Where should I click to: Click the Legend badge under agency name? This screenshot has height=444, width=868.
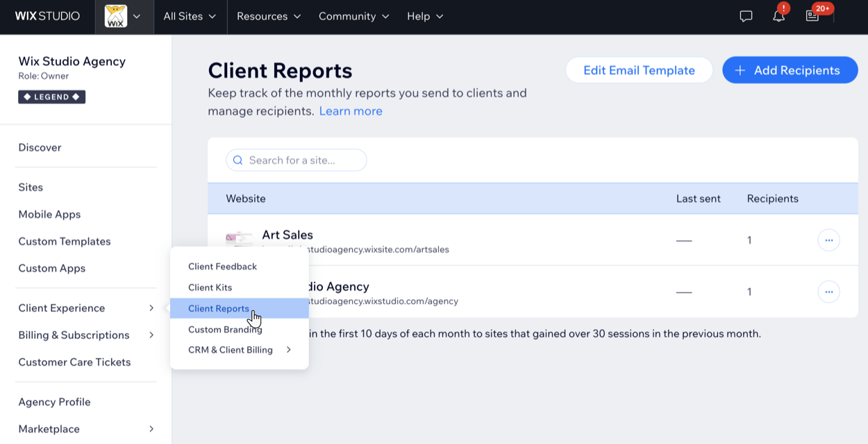tap(52, 97)
